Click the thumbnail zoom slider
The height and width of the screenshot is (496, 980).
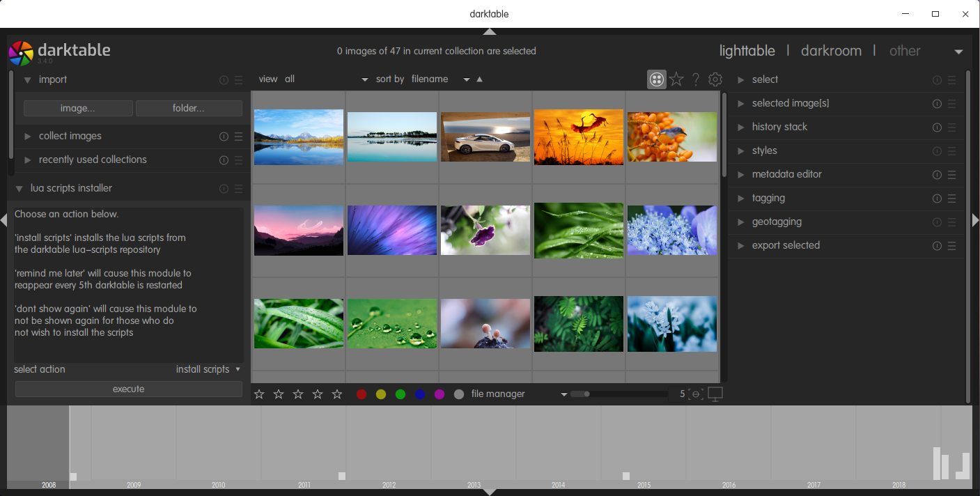[x=619, y=394]
